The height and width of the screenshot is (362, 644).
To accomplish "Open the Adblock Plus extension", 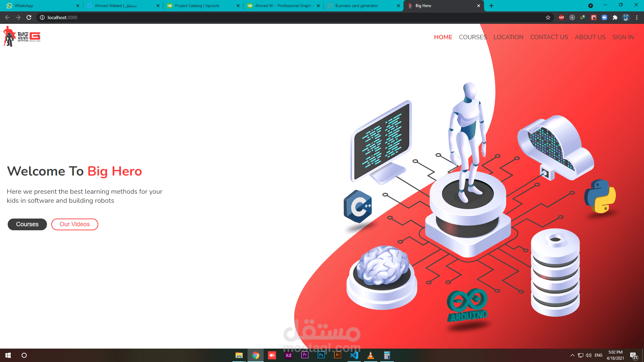I will tap(561, 17).
